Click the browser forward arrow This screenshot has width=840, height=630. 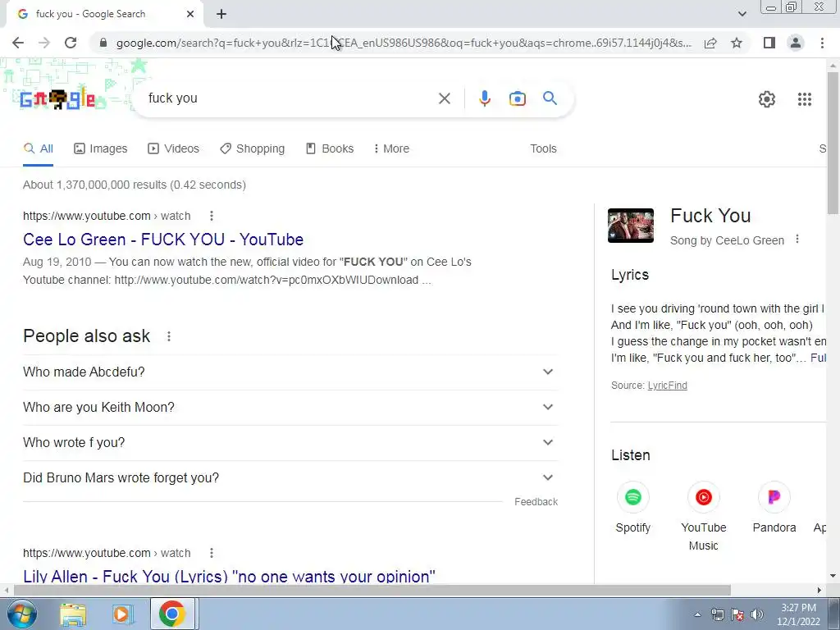(44, 43)
